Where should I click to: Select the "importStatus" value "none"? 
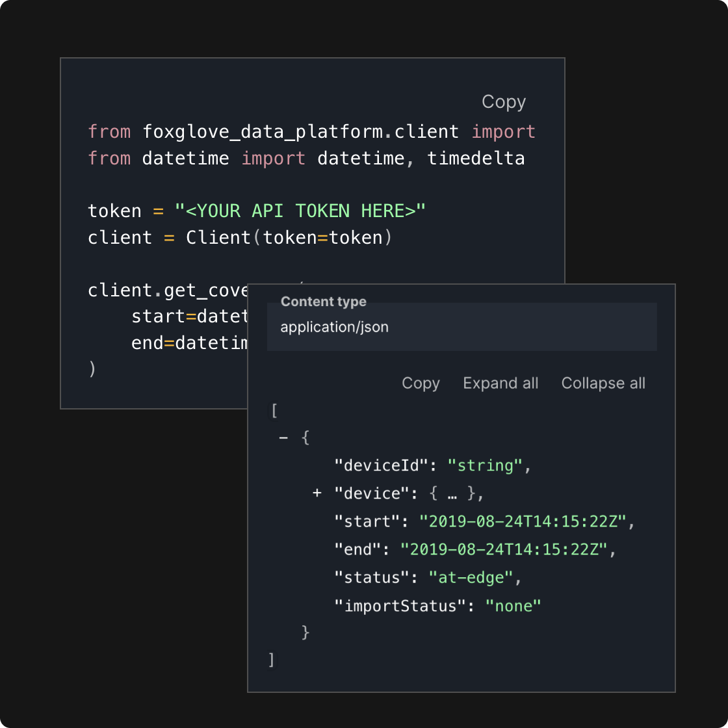[513, 606]
